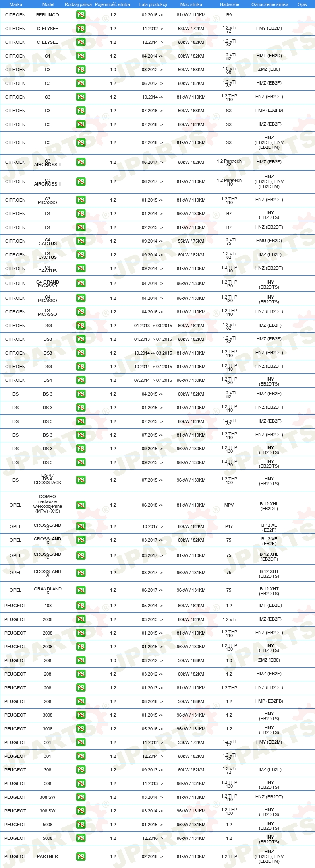
Task: Click the Marka column header
Action: point(16,4)
